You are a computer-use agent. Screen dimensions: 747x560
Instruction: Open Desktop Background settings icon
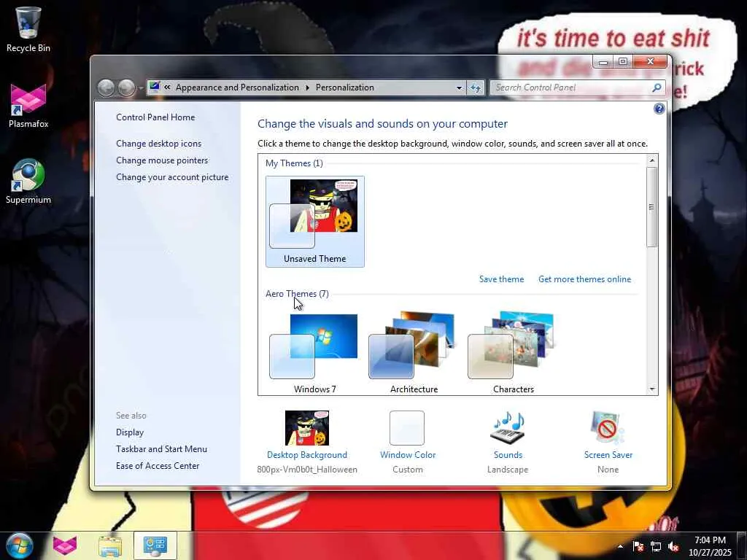(x=307, y=428)
